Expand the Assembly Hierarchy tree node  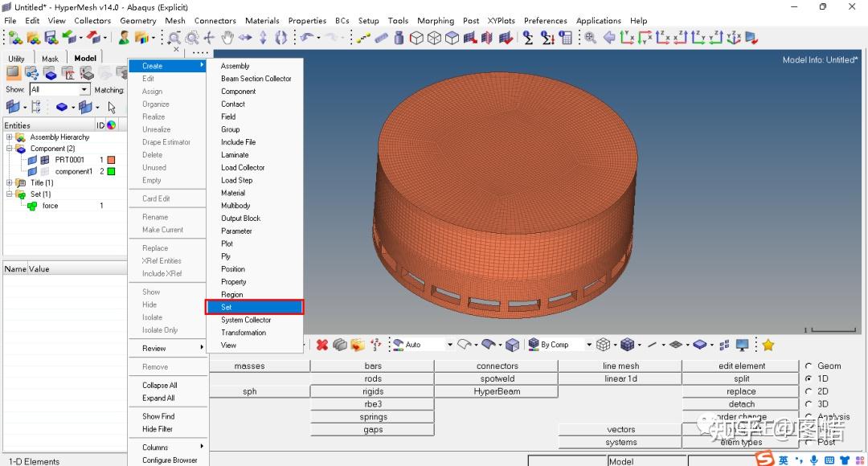coord(9,137)
